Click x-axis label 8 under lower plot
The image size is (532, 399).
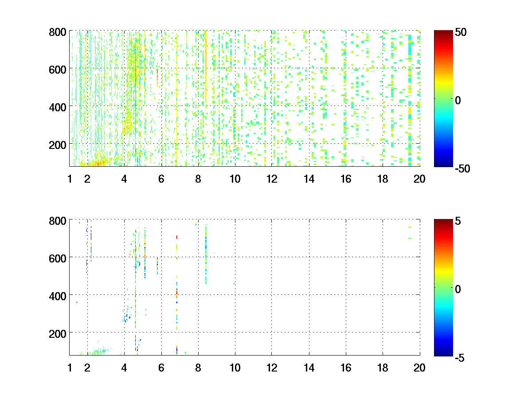[198, 368]
